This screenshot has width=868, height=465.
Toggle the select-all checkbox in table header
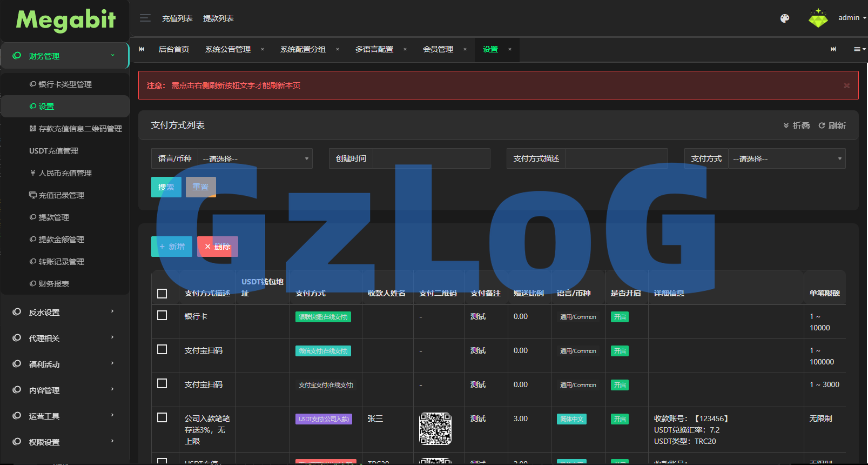(x=162, y=294)
